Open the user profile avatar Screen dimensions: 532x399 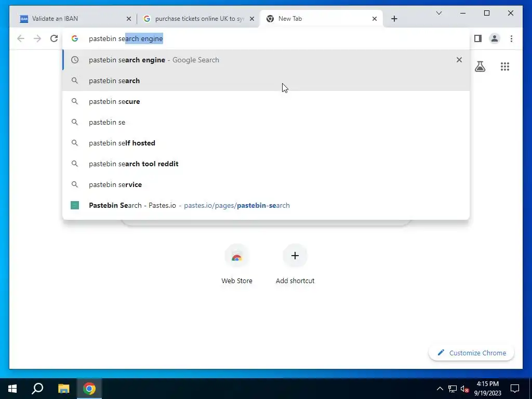point(495,38)
